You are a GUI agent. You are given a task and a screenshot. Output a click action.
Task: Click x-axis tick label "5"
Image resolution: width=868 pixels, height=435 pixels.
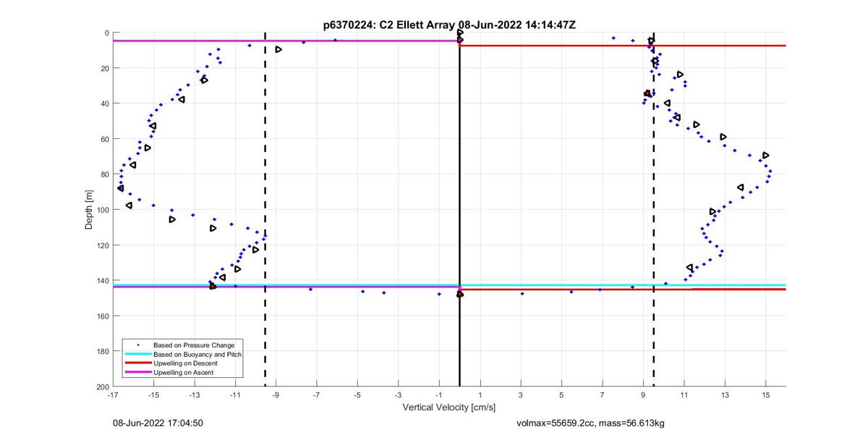[x=561, y=396]
